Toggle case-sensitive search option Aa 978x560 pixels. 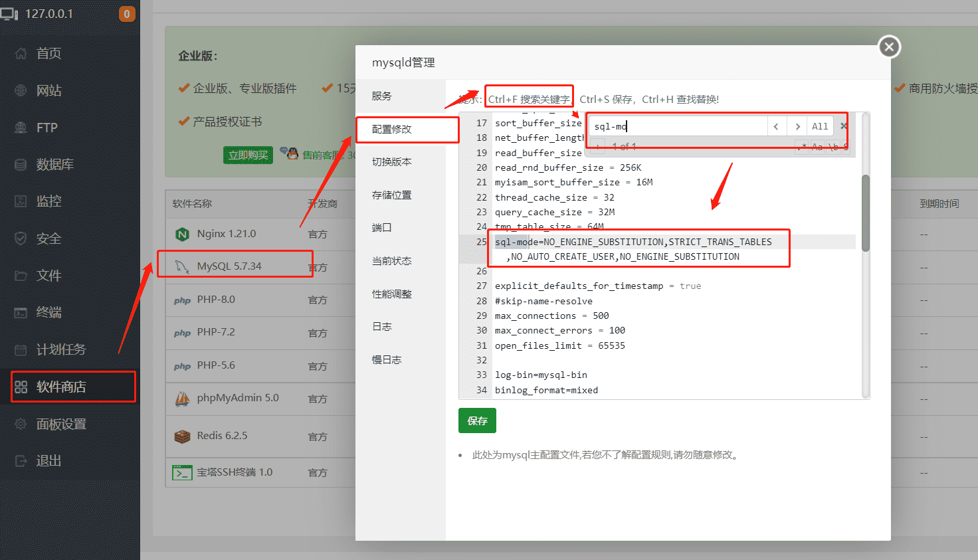(x=817, y=147)
